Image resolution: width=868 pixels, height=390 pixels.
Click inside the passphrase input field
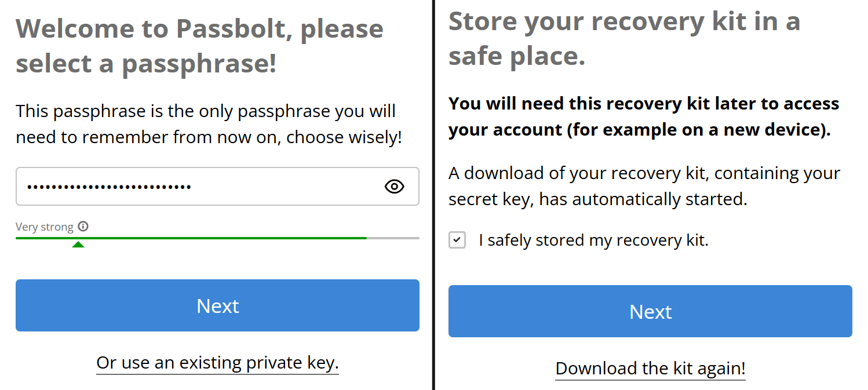(x=203, y=187)
